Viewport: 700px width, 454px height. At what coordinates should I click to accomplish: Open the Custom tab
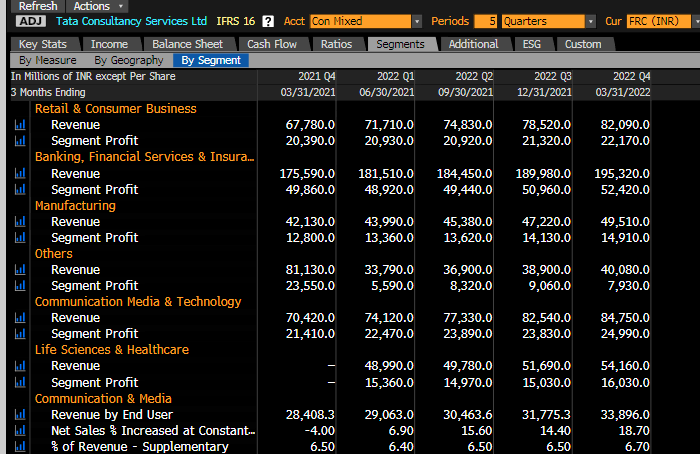[x=583, y=44]
